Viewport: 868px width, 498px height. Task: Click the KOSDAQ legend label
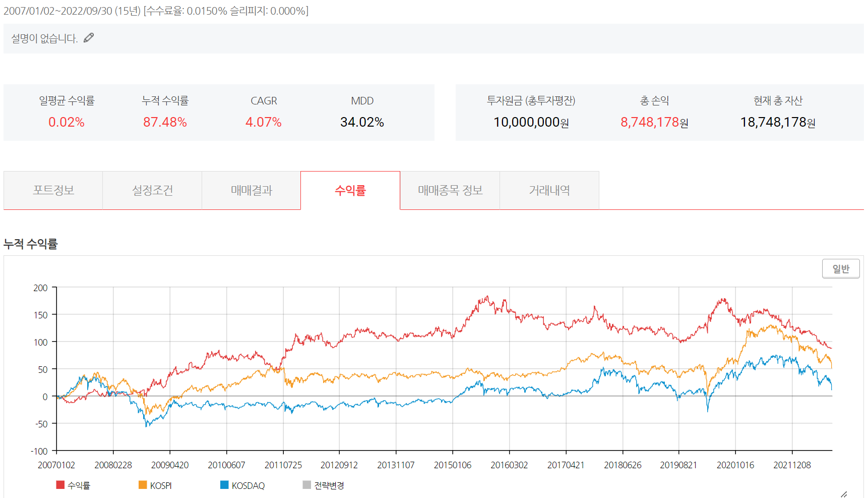(x=248, y=485)
